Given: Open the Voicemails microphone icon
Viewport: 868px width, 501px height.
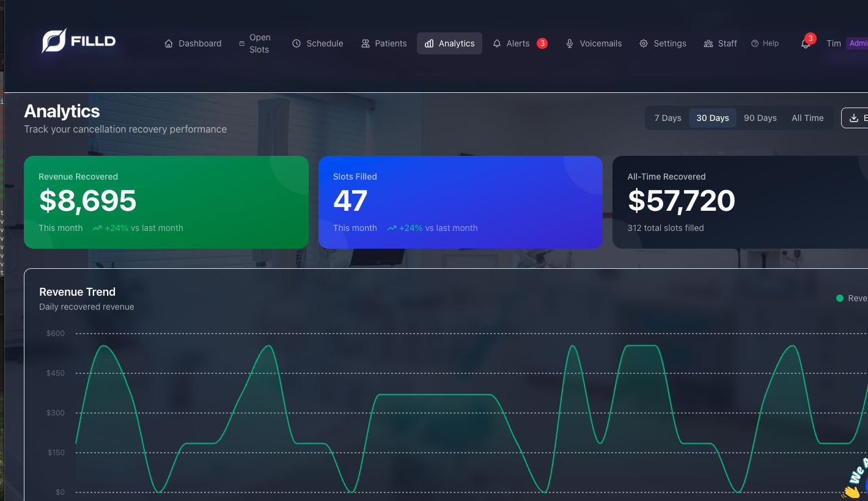Looking at the screenshot, I should click(570, 43).
